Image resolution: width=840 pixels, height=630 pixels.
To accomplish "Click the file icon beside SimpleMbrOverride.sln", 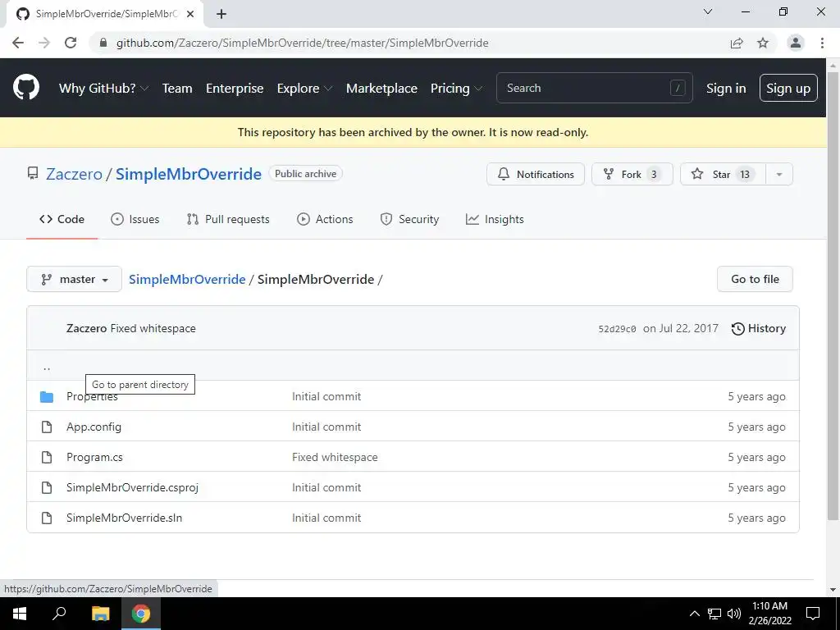I will 47,518.
